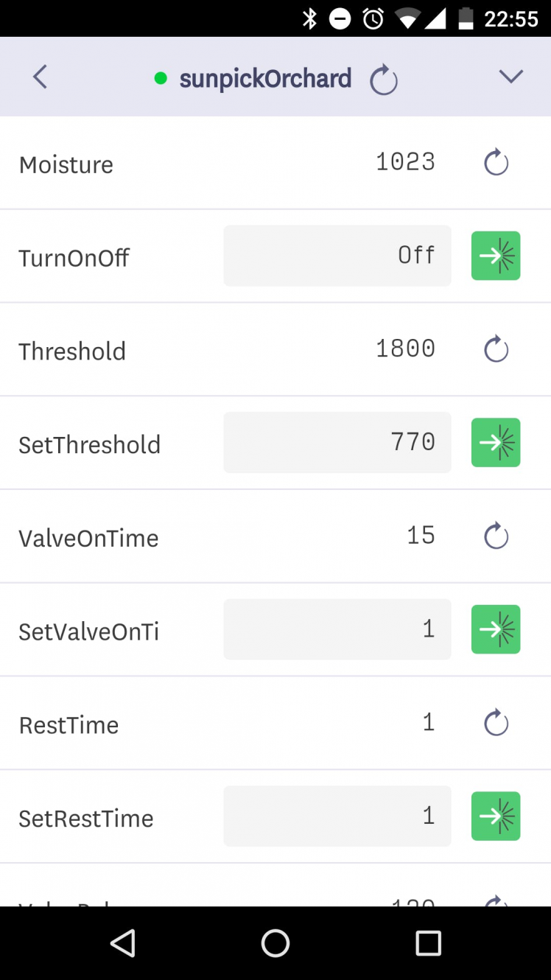Expand the header dropdown chevron
The height and width of the screenshot is (980, 551).
tap(510, 77)
